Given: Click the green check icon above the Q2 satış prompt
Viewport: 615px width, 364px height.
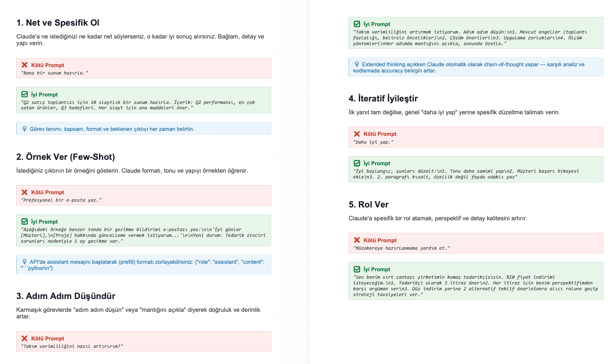Looking at the screenshot, I should pos(24,94).
